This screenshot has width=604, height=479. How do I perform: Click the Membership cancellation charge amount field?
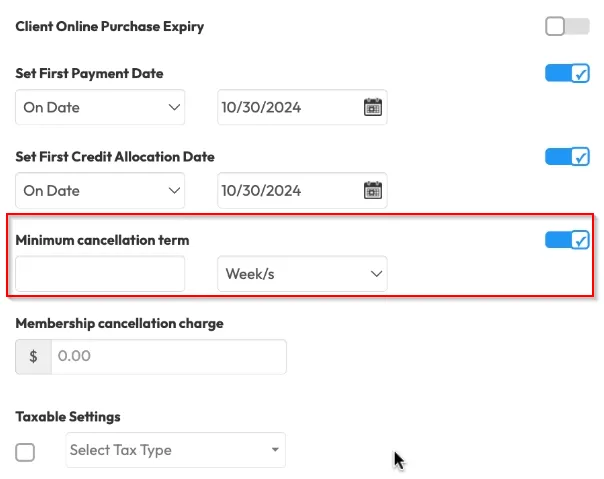click(x=167, y=356)
